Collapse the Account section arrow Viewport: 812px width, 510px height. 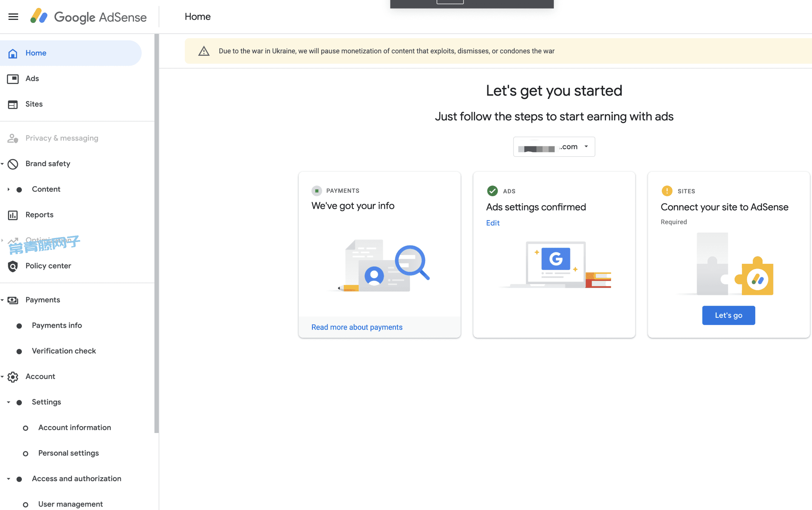[2, 377]
